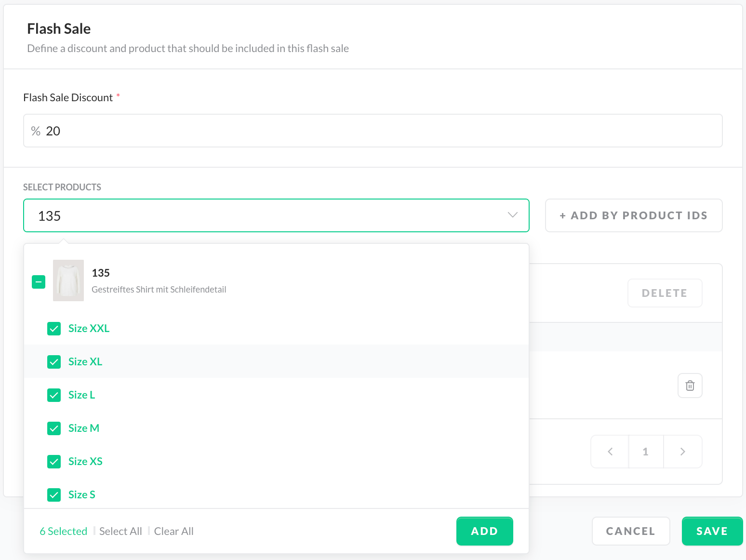The image size is (746, 560).
Task: Click Clear All link
Action: pyautogui.click(x=173, y=531)
